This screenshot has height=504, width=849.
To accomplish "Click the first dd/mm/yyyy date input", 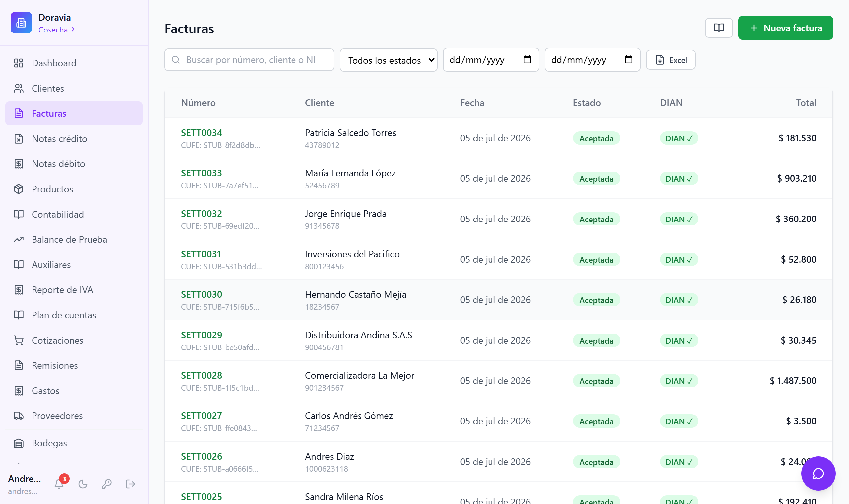I will [491, 60].
